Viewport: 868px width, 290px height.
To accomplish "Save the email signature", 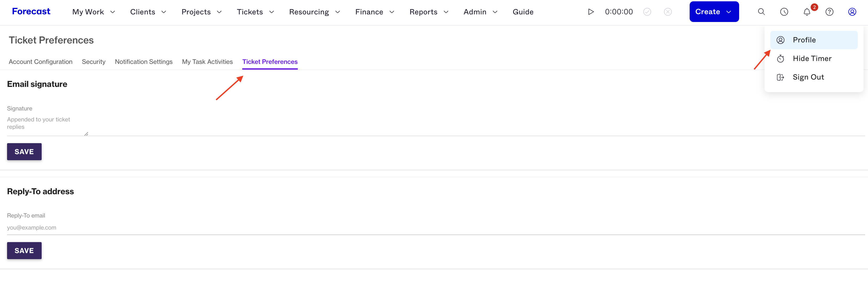I will coord(24,152).
